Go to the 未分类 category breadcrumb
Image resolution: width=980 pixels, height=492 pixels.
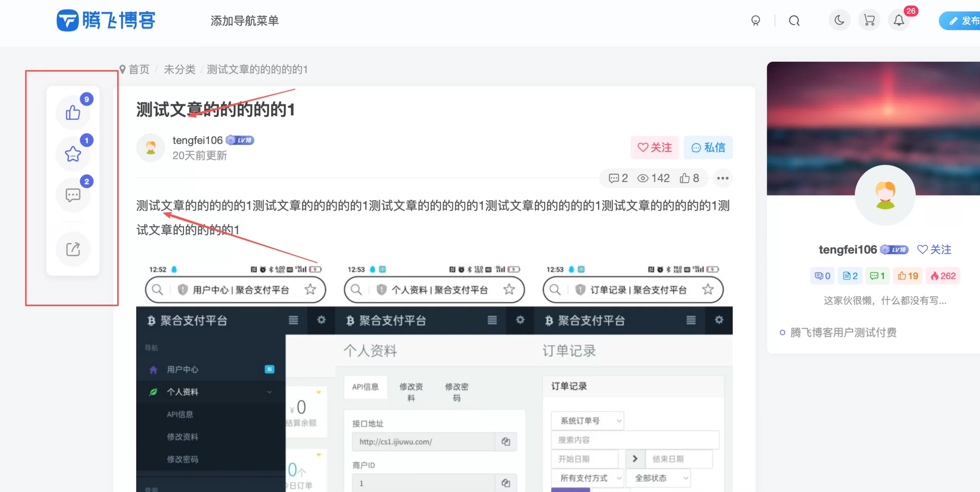(180, 69)
